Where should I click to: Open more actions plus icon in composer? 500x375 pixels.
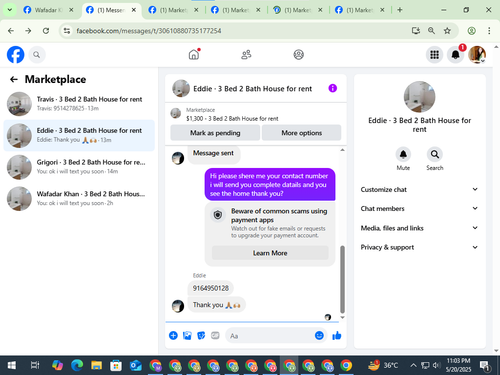[x=173, y=335]
